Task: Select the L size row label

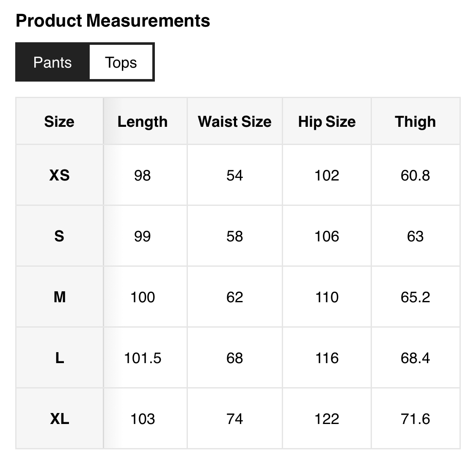Action: tap(59, 358)
